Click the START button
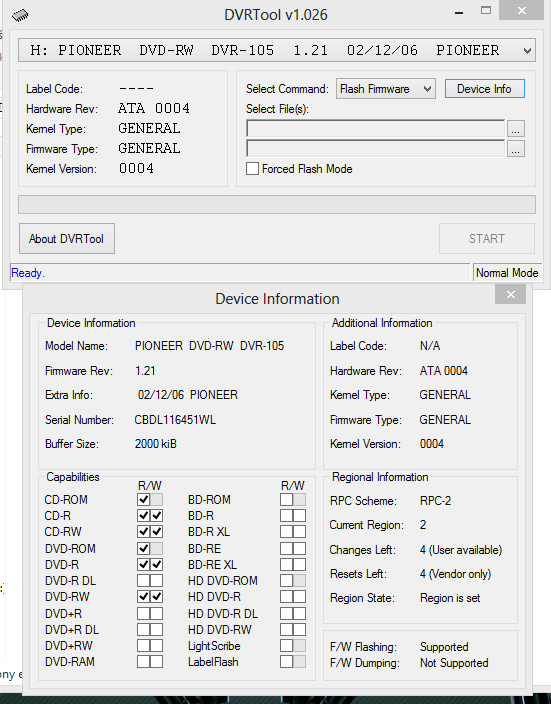Viewport: 551px width, 704px height. point(487,238)
